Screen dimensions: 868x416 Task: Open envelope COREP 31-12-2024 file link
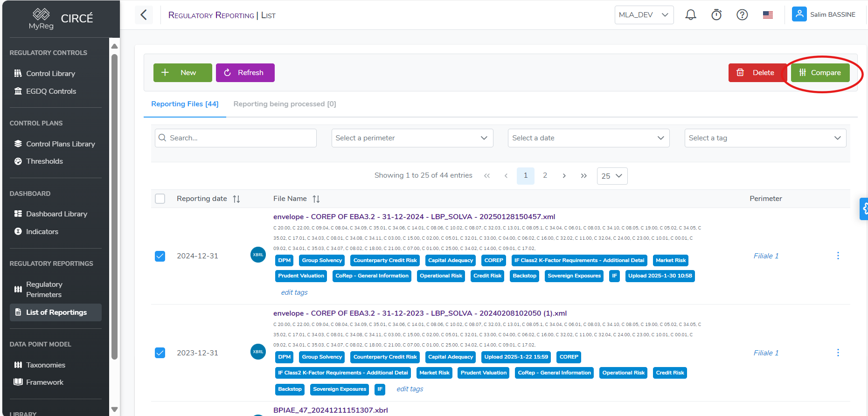point(414,216)
